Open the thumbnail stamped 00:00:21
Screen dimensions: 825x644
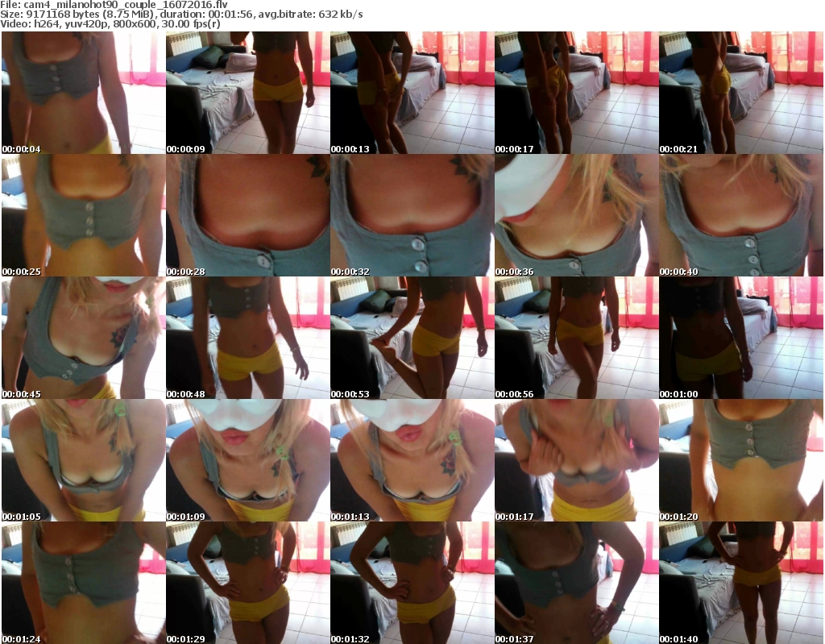[x=741, y=93]
